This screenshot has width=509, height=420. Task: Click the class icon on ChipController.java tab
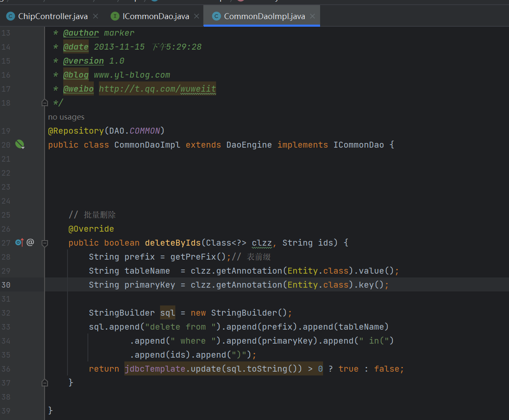[x=11, y=16]
